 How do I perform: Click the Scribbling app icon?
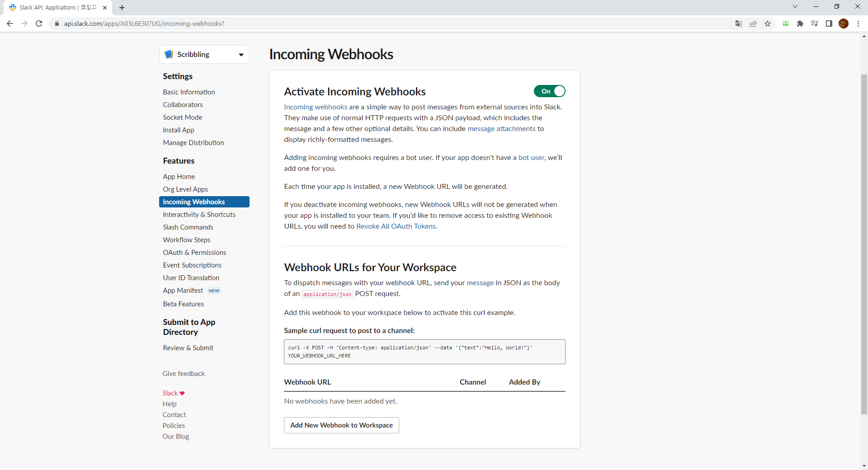[x=169, y=54]
